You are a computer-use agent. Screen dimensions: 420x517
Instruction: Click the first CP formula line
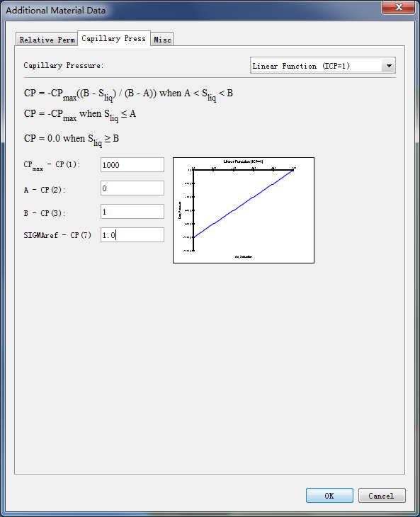pyautogui.click(x=129, y=95)
